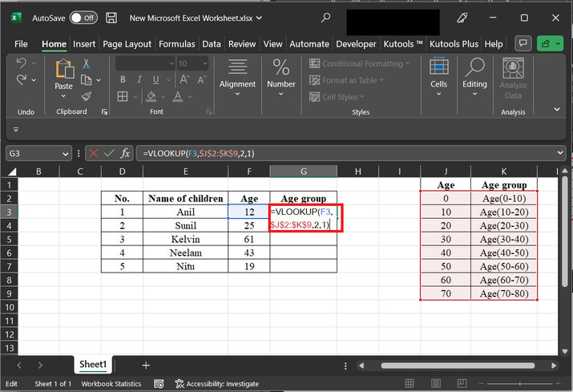Expand the Name Box dropdown showing G3

[x=65, y=153]
